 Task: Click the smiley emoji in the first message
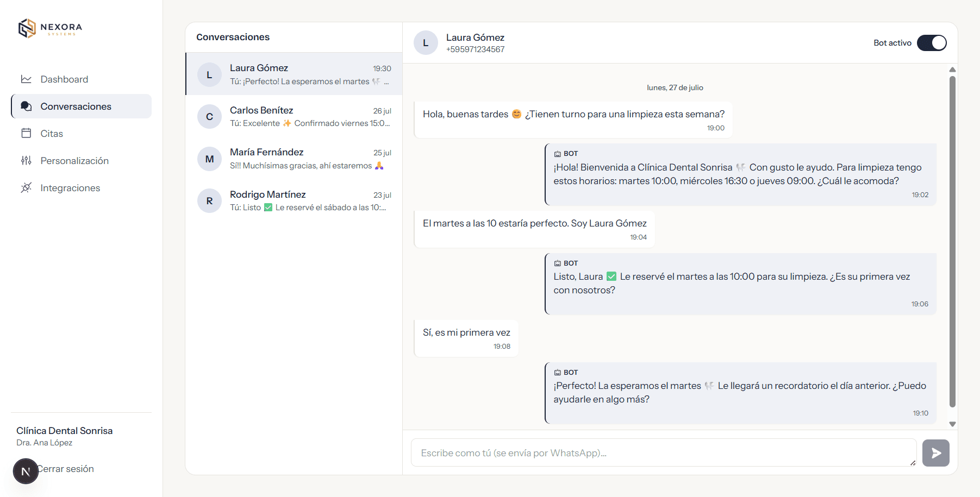tap(516, 114)
